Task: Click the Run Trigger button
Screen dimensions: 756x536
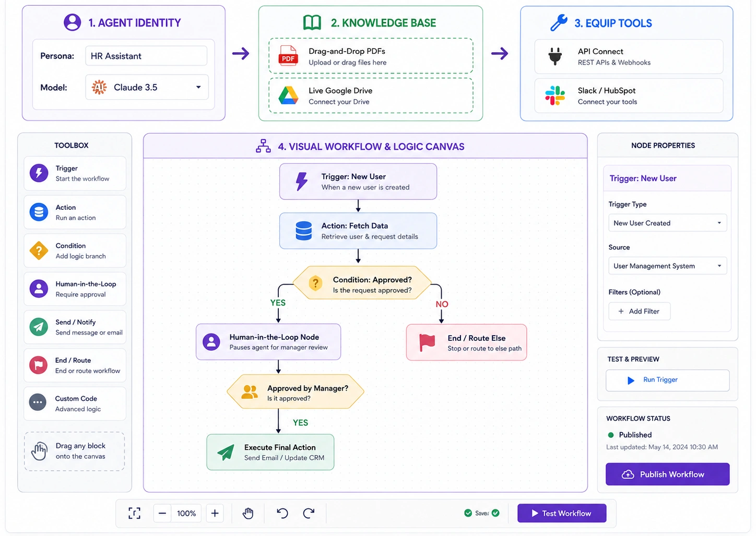Action: (x=667, y=380)
